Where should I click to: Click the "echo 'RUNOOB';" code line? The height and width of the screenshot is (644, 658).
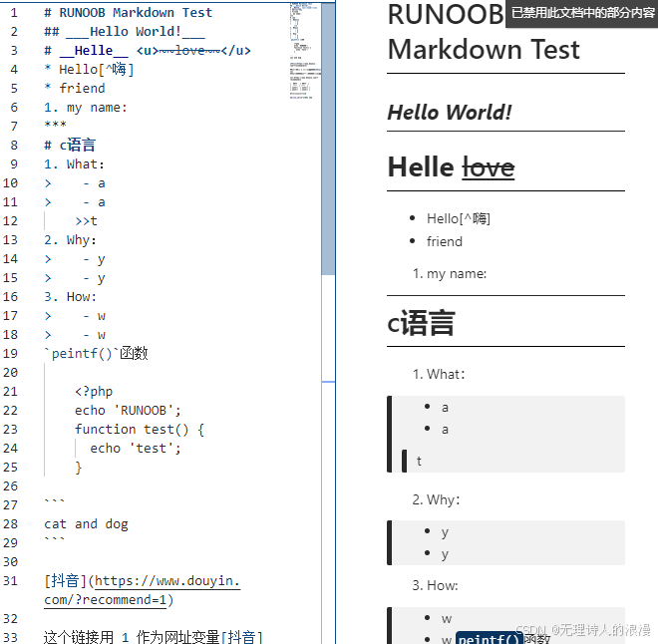click(128, 411)
